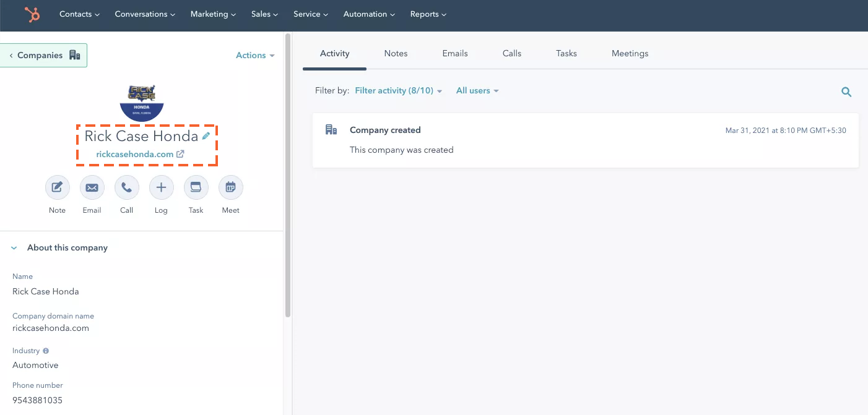Click the Call phone icon

(x=126, y=187)
